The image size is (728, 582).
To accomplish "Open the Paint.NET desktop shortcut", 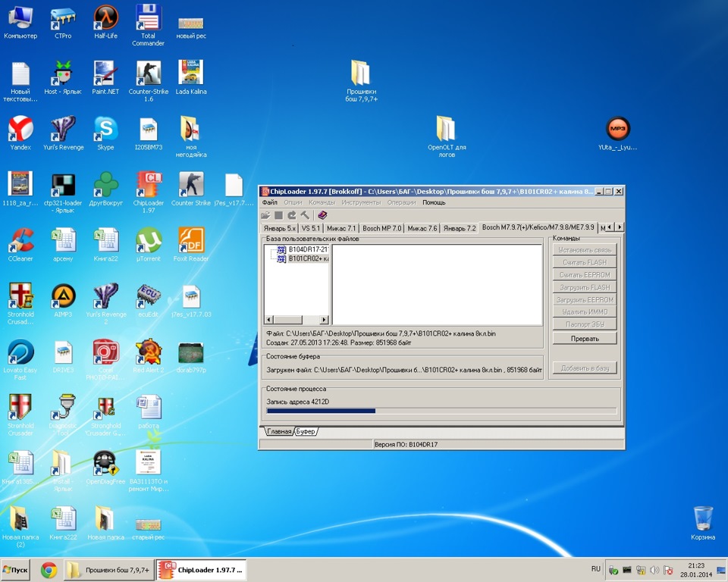I will click(x=105, y=77).
